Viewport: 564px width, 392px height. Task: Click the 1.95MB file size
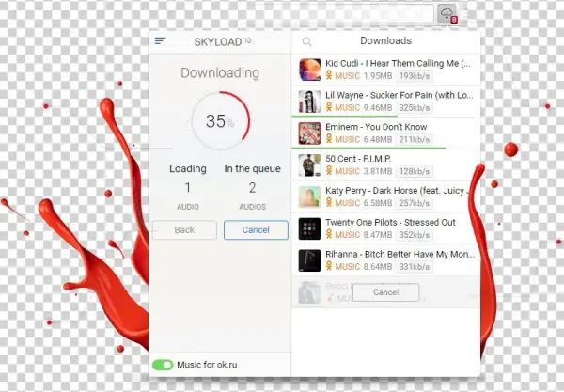pyautogui.click(x=378, y=76)
